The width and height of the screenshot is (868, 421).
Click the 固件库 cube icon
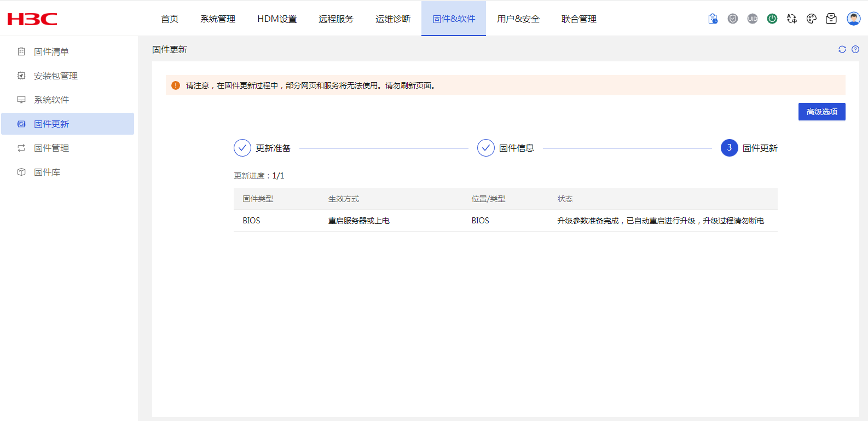[21, 172]
